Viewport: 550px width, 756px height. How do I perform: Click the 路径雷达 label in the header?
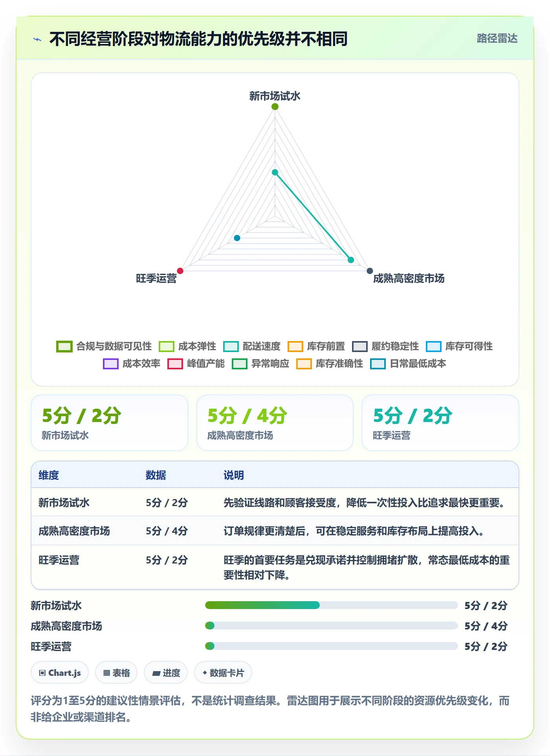click(497, 39)
